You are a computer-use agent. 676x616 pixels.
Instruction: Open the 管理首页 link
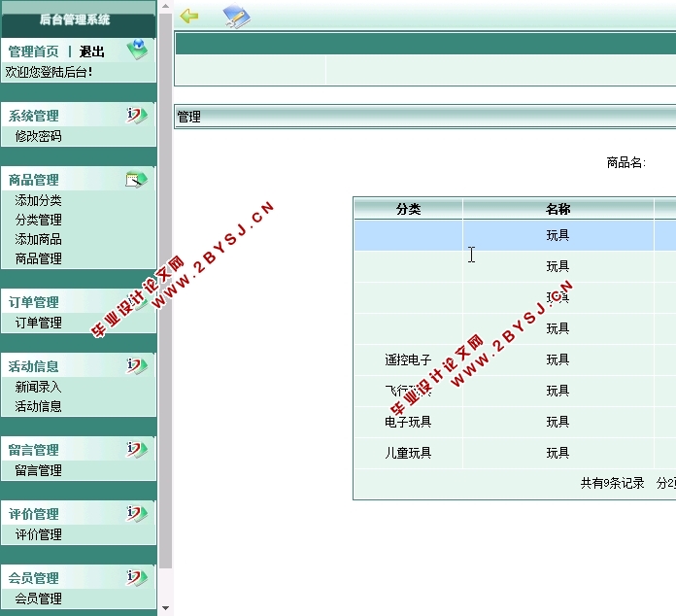(34, 51)
